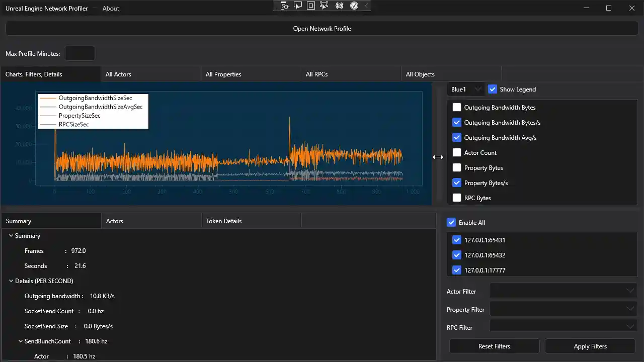Enable Track Focused Element icon

[324, 6]
